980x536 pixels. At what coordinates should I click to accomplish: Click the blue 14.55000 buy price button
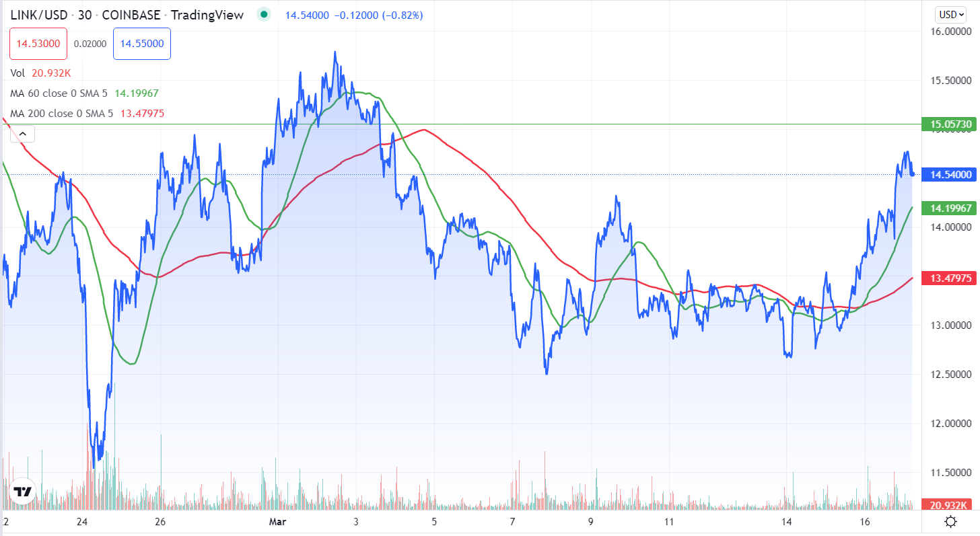(x=142, y=44)
